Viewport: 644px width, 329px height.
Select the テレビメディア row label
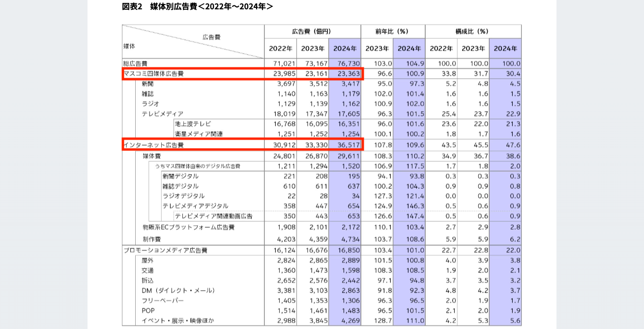(163, 114)
